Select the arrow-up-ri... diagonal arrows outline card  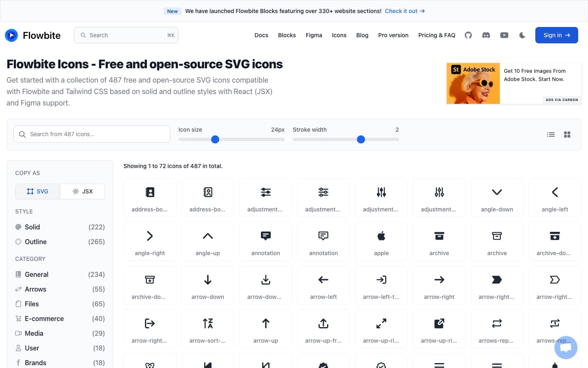coord(381,329)
